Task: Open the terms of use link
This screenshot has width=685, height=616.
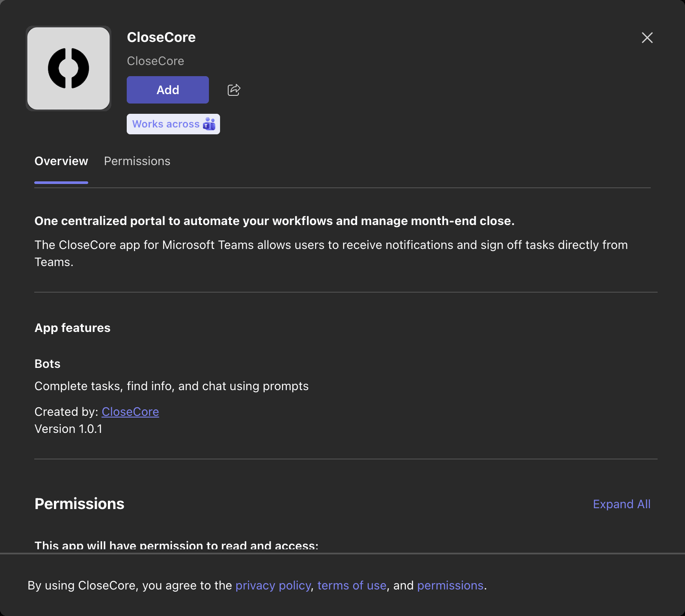Action: [352, 585]
